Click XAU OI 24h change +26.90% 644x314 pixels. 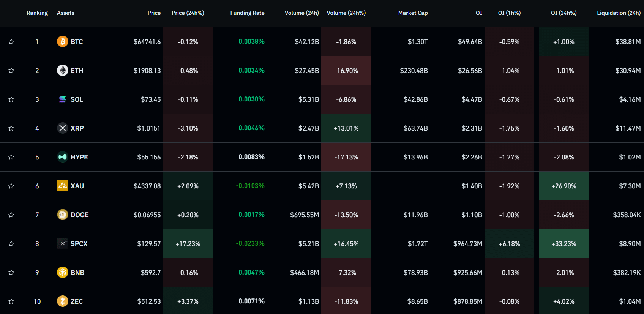(x=564, y=186)
